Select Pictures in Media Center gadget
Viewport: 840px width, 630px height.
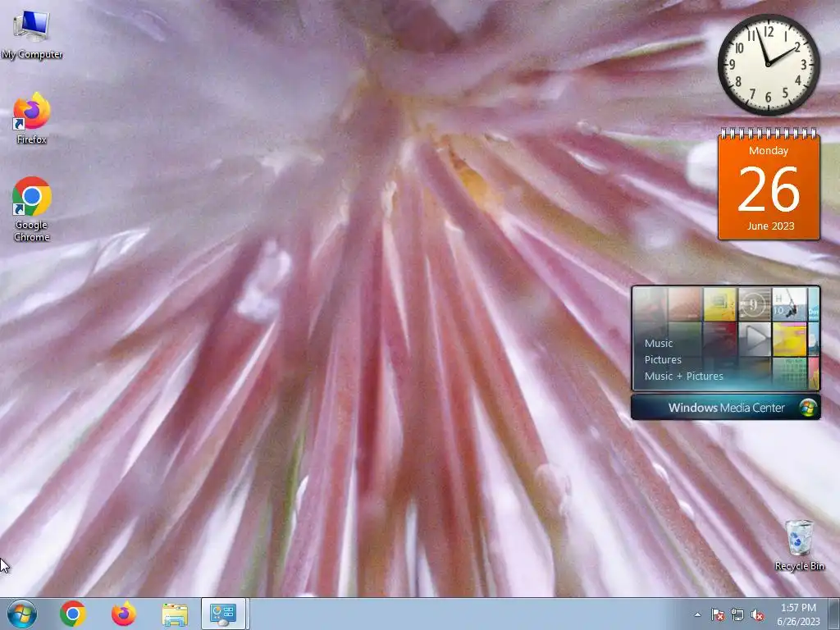click(x=663, y=360)
